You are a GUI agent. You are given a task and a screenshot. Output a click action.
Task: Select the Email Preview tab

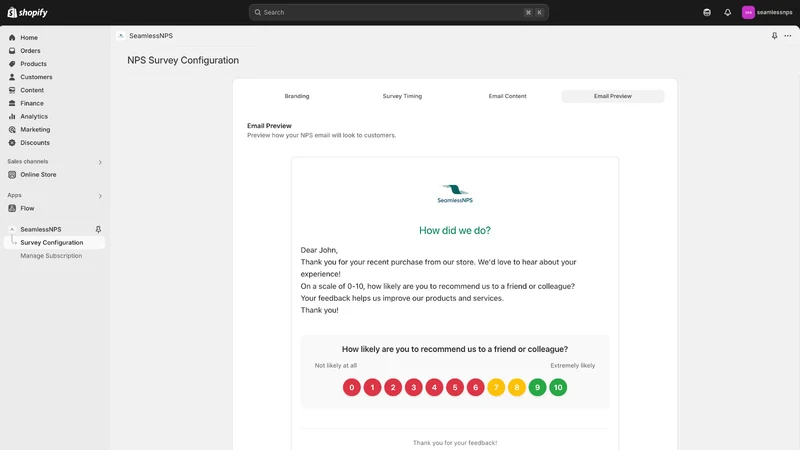pos(613,96)
